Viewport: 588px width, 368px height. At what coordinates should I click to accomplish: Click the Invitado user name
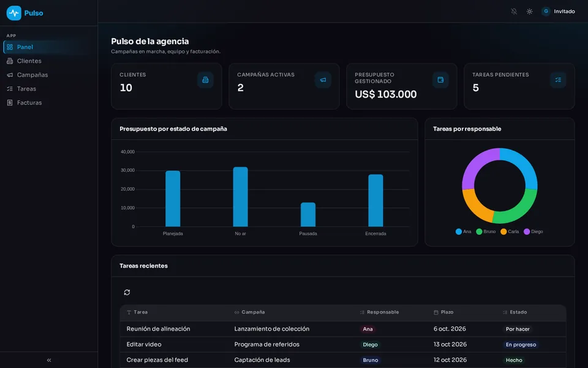564,12
